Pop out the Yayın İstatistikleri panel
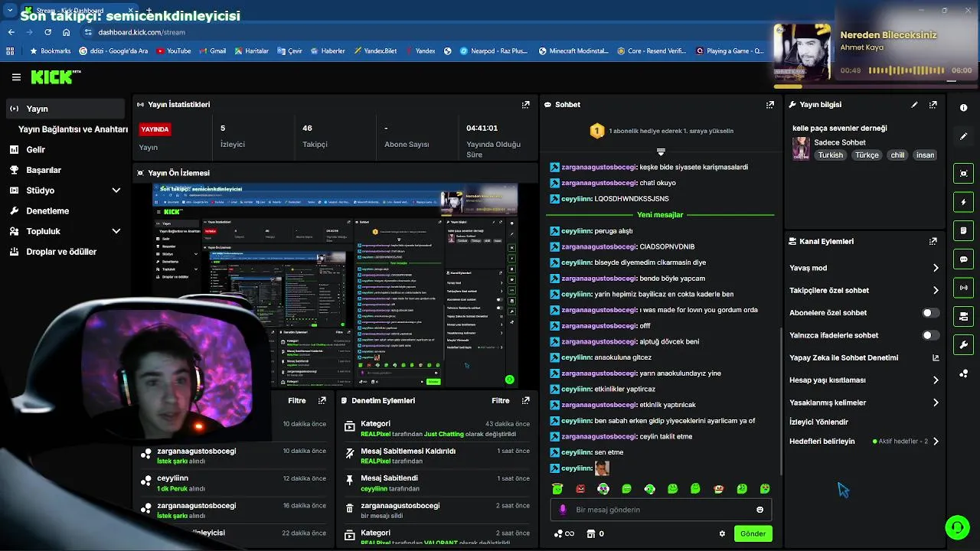The image size is (980, 551). [525, 105]
